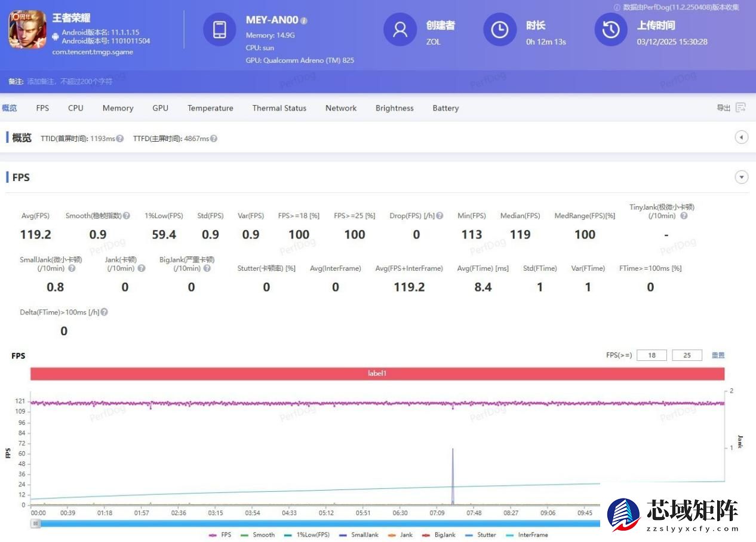Click help icon next to Smooth index
This screenshot has width=756, height=542.
[127, 216]
